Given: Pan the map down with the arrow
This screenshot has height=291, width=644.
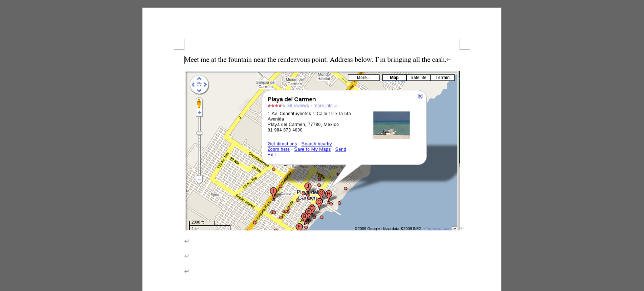Looking at the screenshot, I should coord(199,91).
